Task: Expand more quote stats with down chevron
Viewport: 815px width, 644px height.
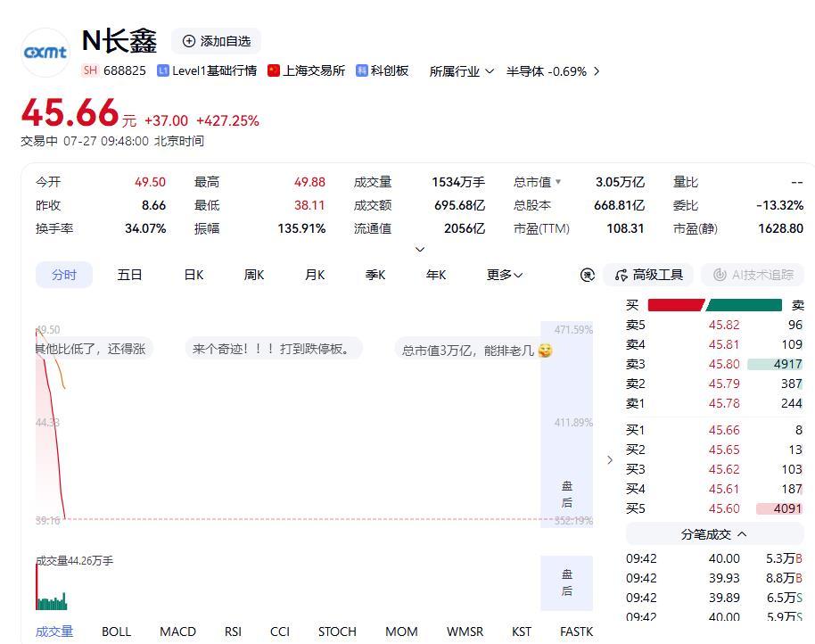Action: click(420, 250)
